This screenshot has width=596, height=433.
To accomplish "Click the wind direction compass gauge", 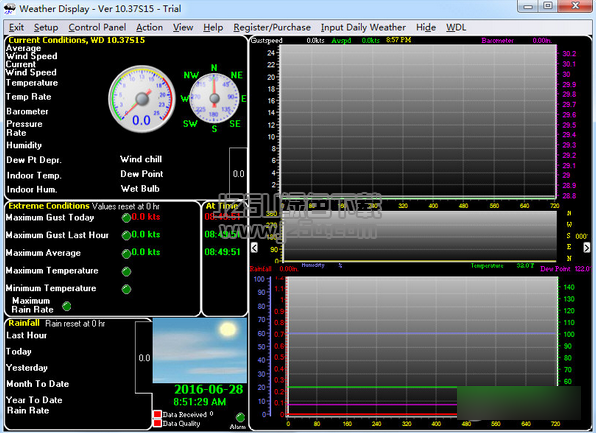I will click(214, 98).
